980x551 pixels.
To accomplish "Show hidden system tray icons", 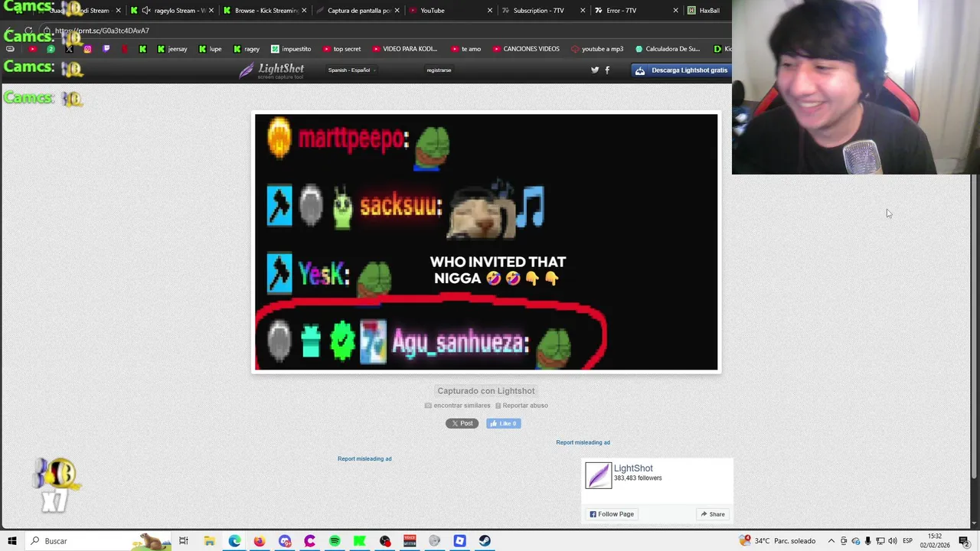I will (x=831, y=541).
